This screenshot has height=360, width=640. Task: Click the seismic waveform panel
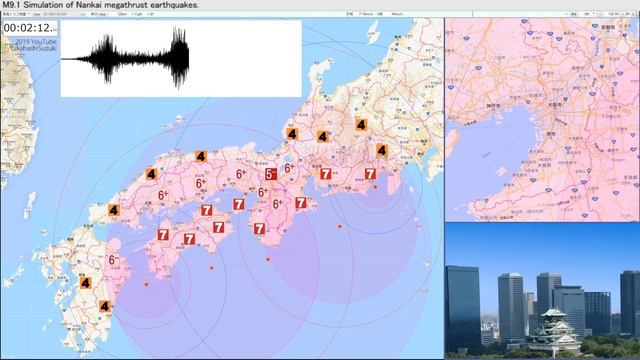tap(181, 59)
